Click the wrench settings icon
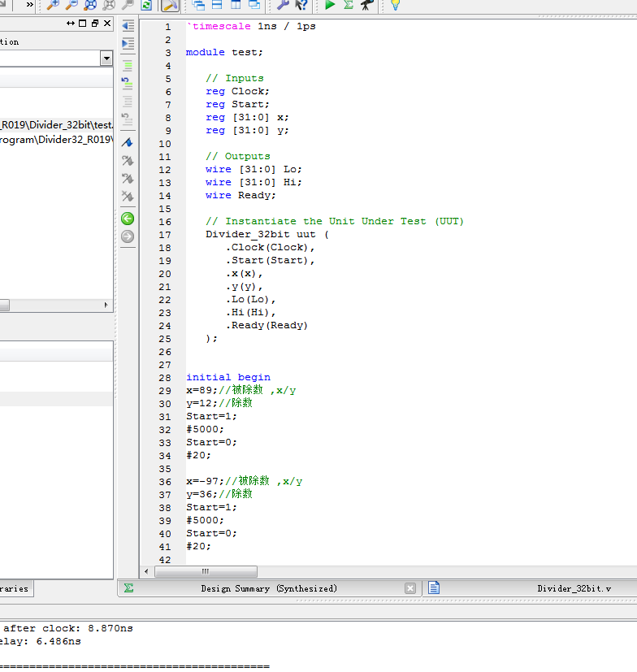637x672 pixels. [283, 5]
